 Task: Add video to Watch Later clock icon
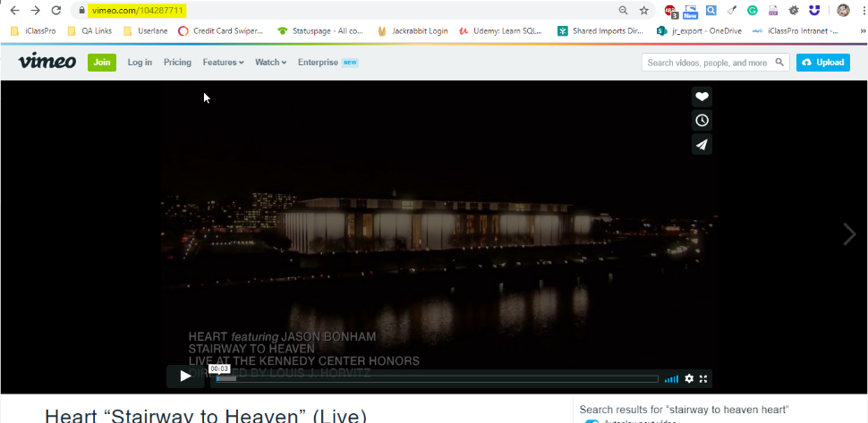click(x=702, y=121)
